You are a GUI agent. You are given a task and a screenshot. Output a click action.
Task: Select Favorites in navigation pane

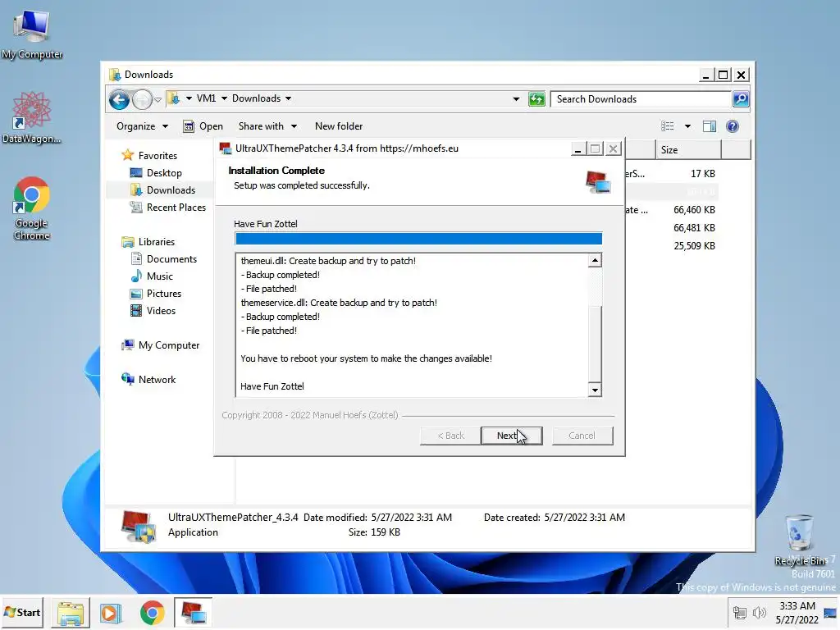[150, 155]
